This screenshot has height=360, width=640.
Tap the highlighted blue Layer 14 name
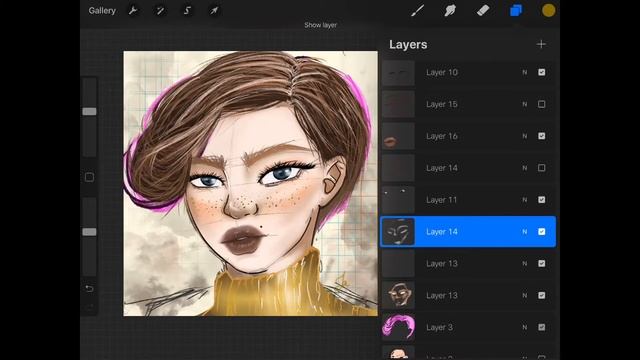click(x=442, y=231)
